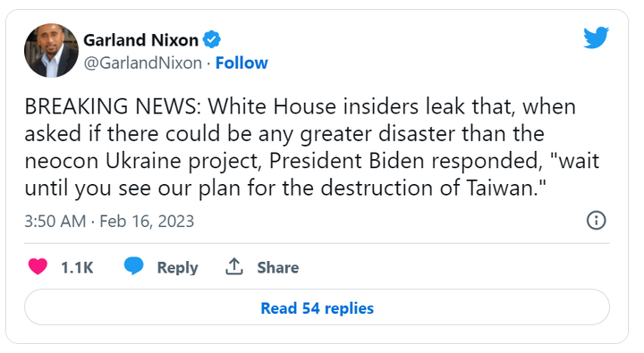Click the share upload arrow icon
Image resolution: width=644 pixels, height=353 pixels.
pyautogui.click(x=234, y=266)
